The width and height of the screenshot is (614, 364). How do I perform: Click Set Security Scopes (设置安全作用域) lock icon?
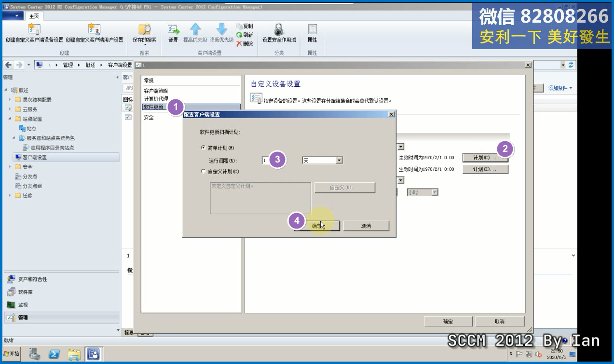coord(279,29)
